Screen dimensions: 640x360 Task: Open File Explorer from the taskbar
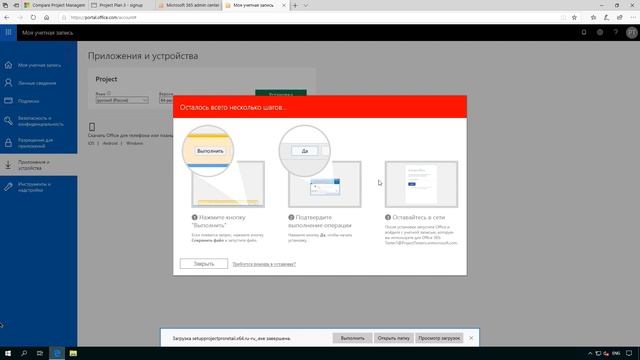click(x=73, y=353)
